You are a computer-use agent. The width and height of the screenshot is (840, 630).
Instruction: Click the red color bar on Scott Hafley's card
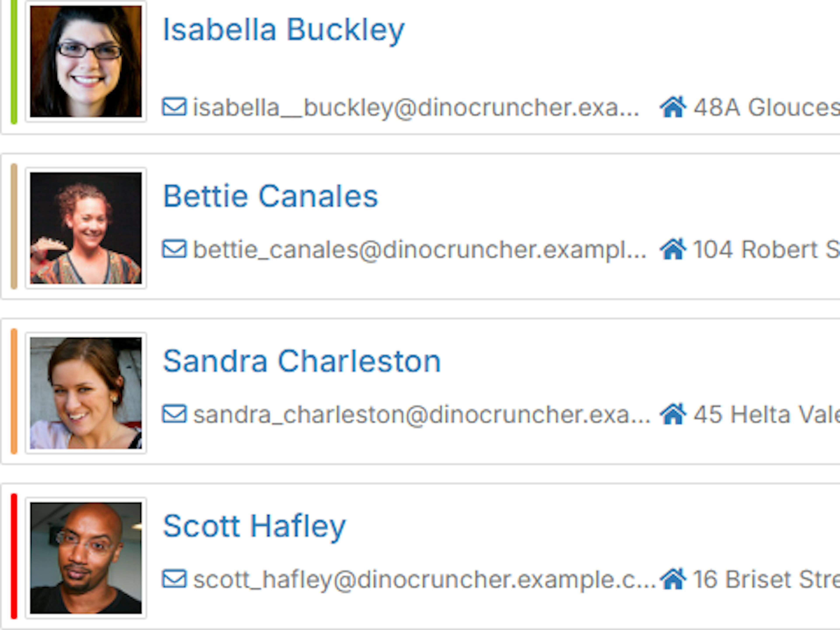pos(14,556)
